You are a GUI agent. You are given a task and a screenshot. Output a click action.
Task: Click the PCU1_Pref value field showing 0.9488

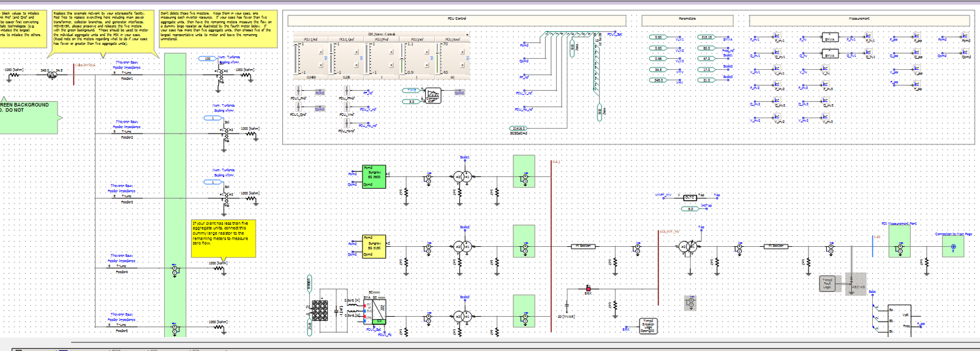(311, 77)
